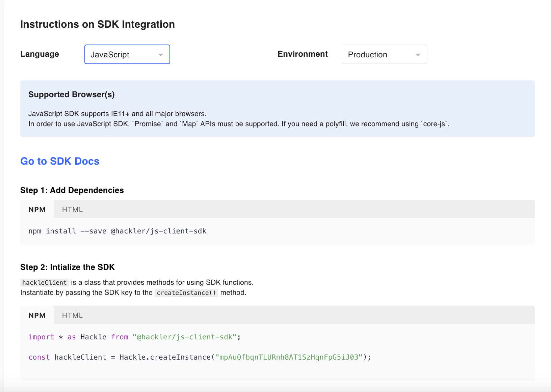
Task: Click the Instructions on SDK Integration title
Action: click(98, 24)
